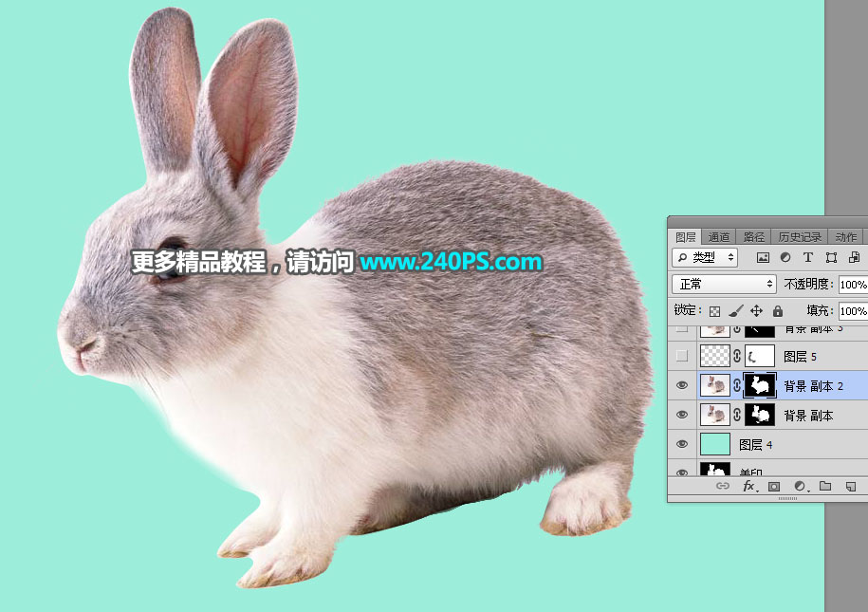Filter layers by pixel image type
This screenshot has width=868, height=612.
tap(763, 257)
